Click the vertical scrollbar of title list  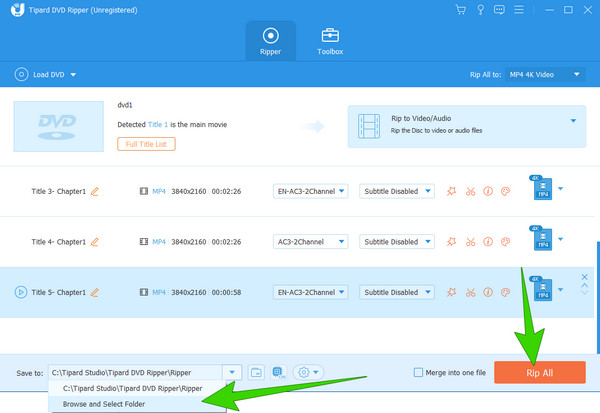click(598, 297)
